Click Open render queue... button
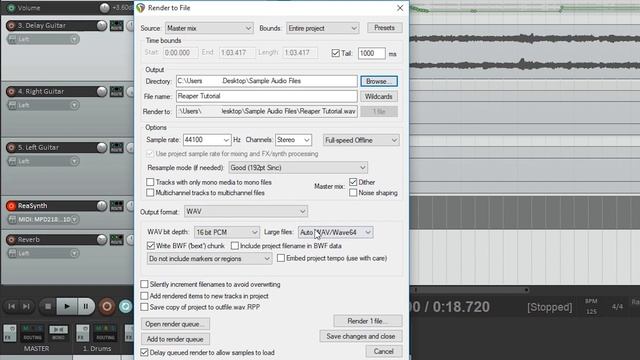 176,324
